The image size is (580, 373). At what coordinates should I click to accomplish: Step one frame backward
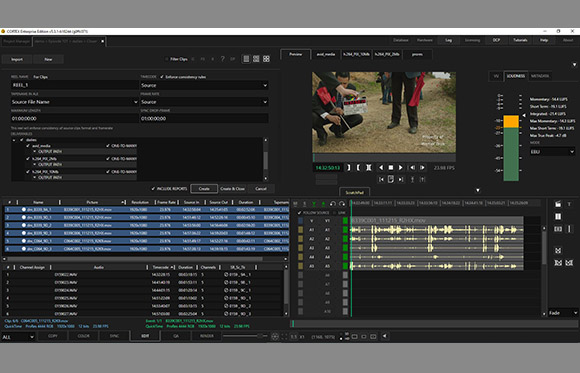(412, 168)
